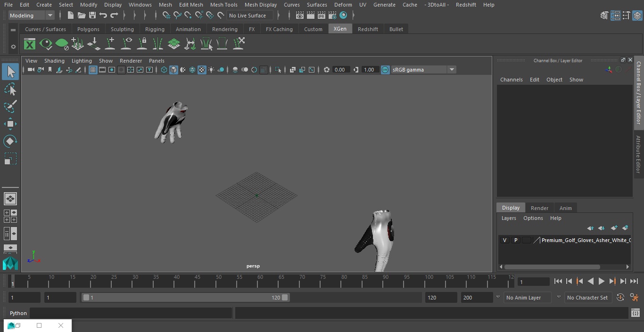The height and width of the screenshot is (332, 644).
Task: Create new layer with selected objects icon
Action: pos(626,228)
